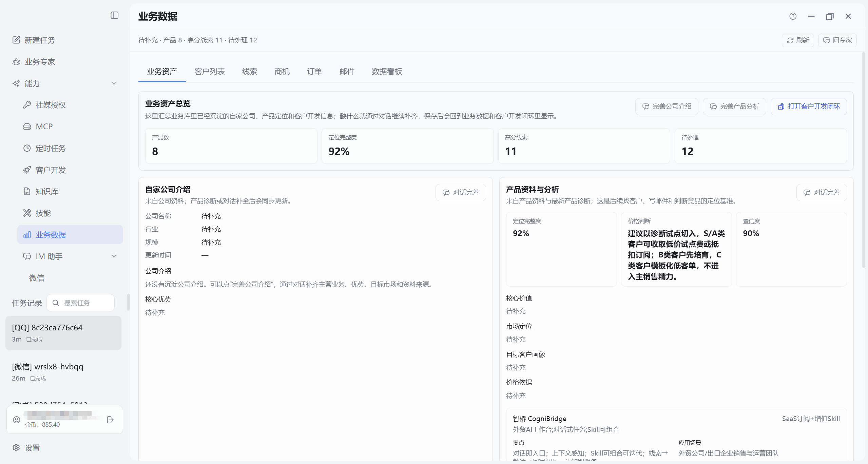
Task: Open the help question-mark icon
Action: (793, 16)
